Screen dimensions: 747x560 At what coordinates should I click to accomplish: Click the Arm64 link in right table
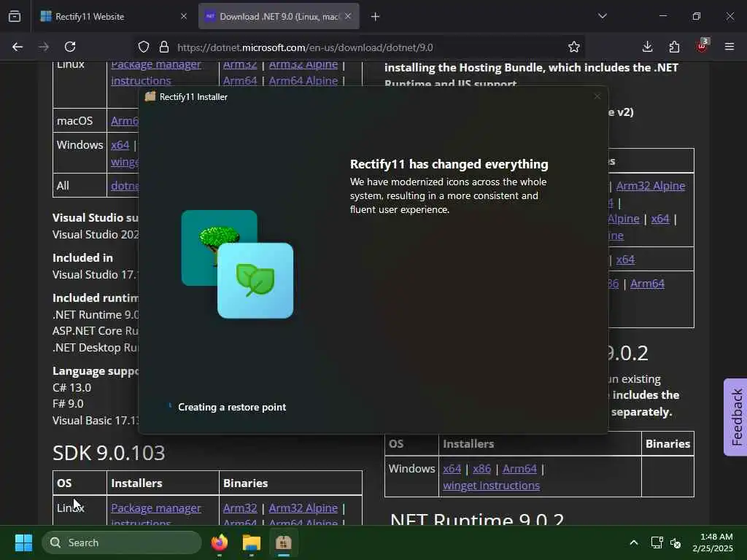click(648, 284)
